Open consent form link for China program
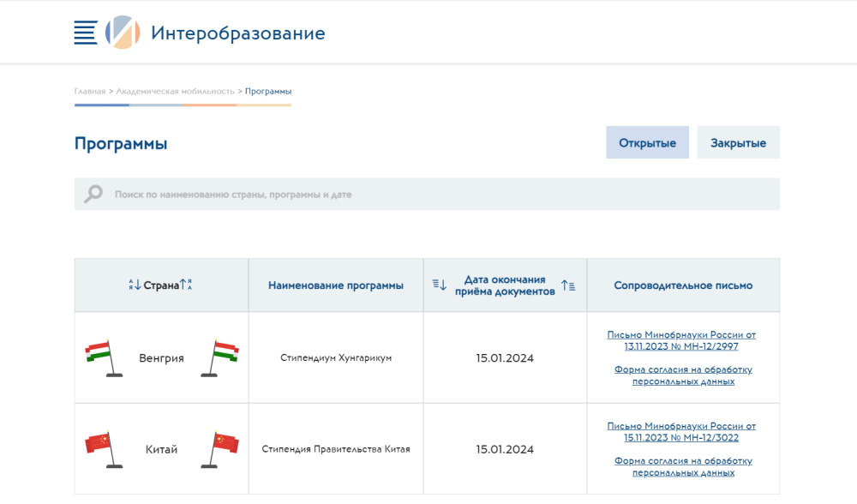The width and height of the screenshot is (857, 504). pos(683,466)
